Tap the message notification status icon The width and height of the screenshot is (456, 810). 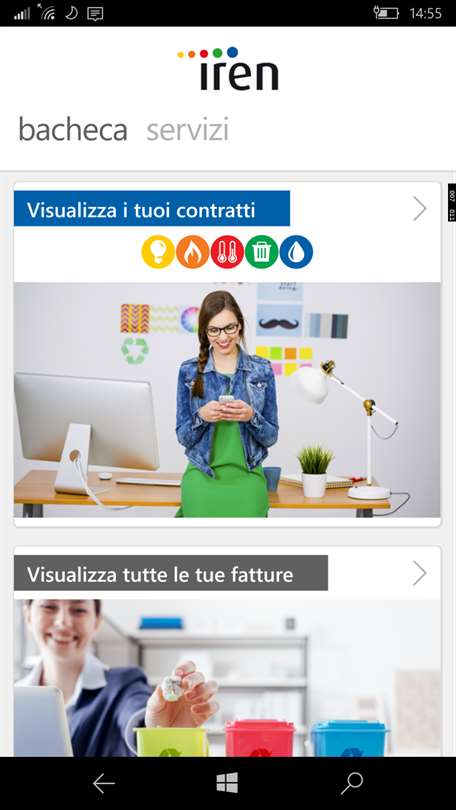point(95,13)
